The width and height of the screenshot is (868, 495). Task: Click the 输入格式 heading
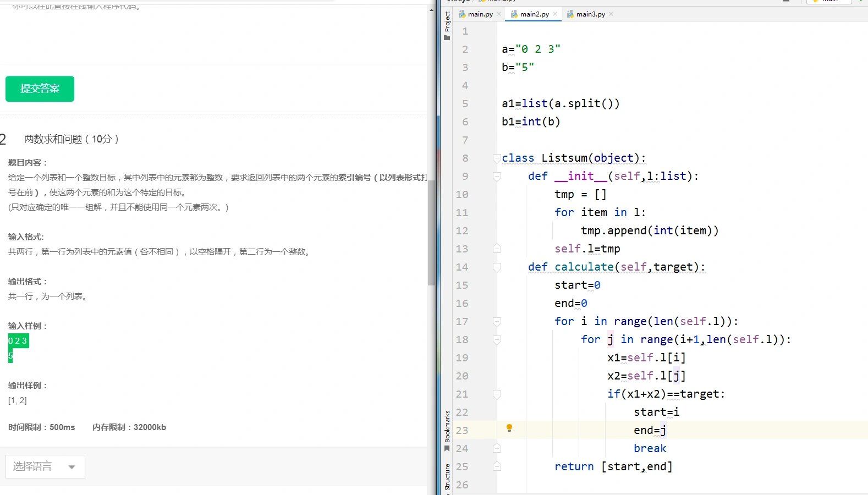[26, 237]
